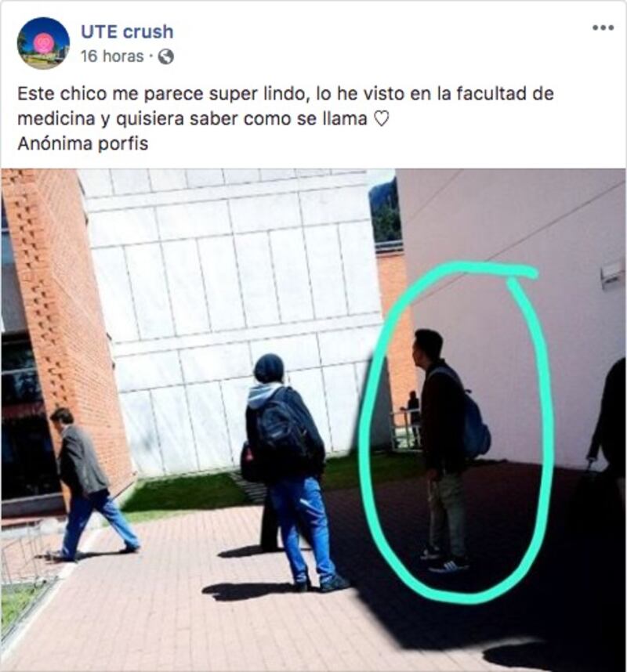
Task: Click the 16 horas timestamp
Action: click(112, 56)
